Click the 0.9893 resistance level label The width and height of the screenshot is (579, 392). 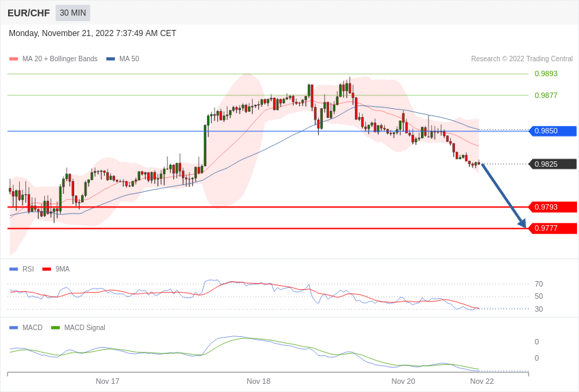[546, 73]
